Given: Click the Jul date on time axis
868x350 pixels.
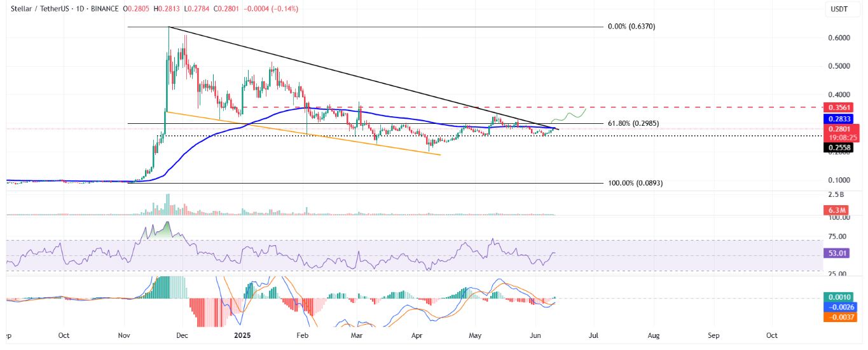Looking at the screenshot, I should [x=593, y=334].
